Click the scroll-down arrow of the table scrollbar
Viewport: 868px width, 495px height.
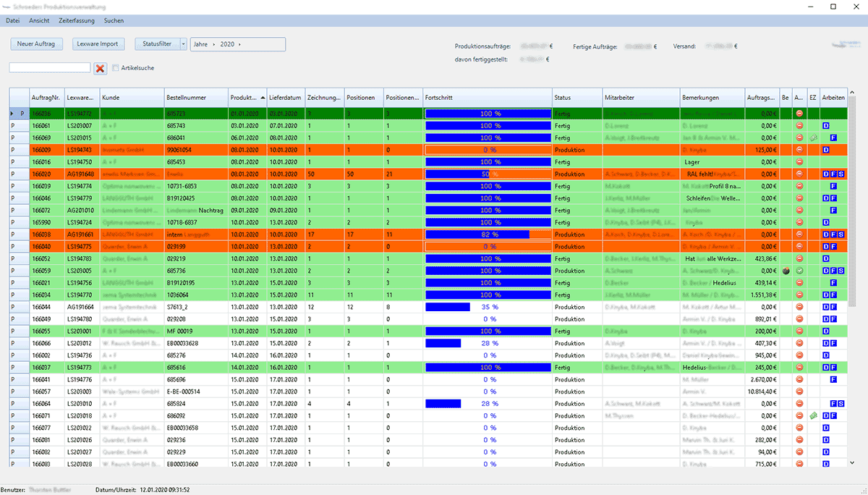coord(851,462)
